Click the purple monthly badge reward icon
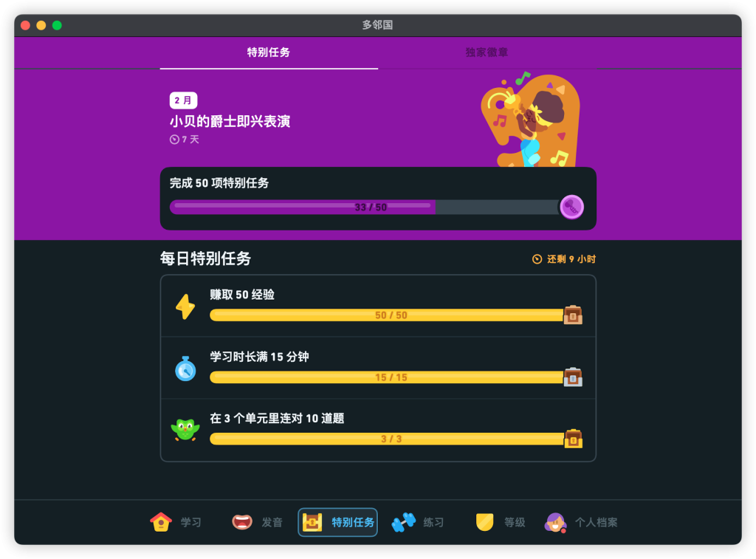756x559 pixels. (572, 208)
